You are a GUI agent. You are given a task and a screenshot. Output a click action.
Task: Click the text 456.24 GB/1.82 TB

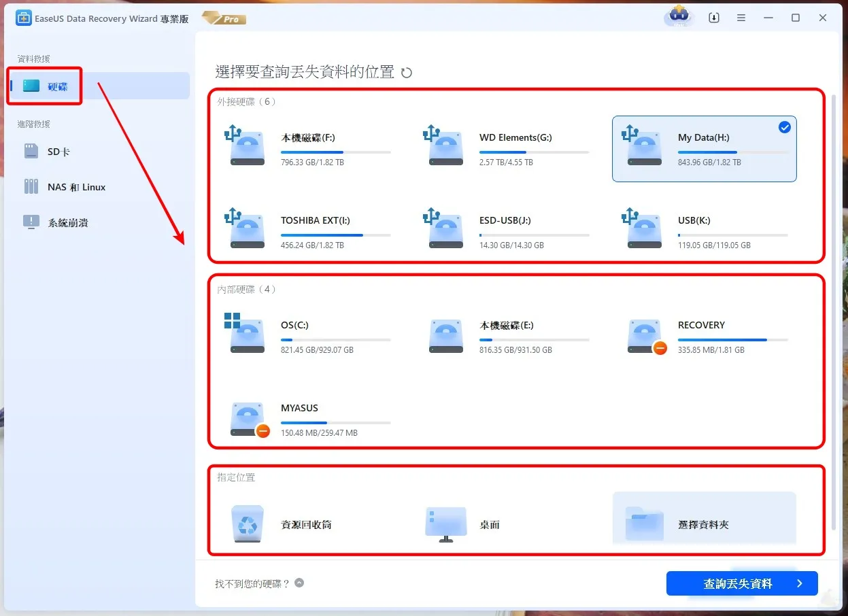pos(312,245)
